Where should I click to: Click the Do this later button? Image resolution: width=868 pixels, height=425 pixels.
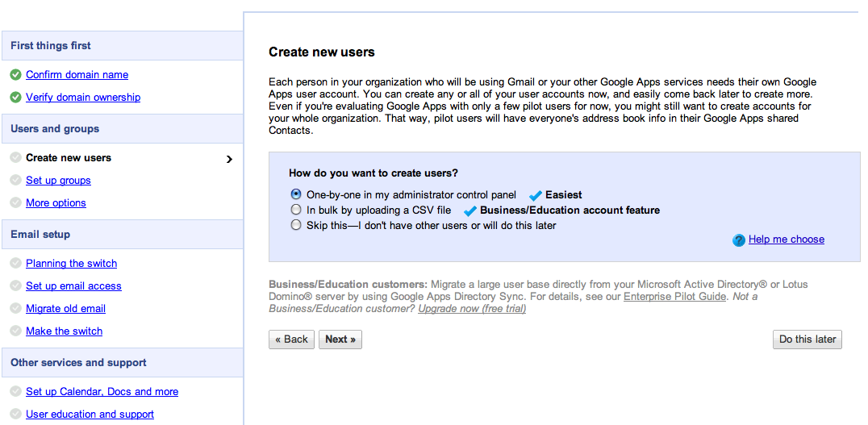[x=807, y=340]
